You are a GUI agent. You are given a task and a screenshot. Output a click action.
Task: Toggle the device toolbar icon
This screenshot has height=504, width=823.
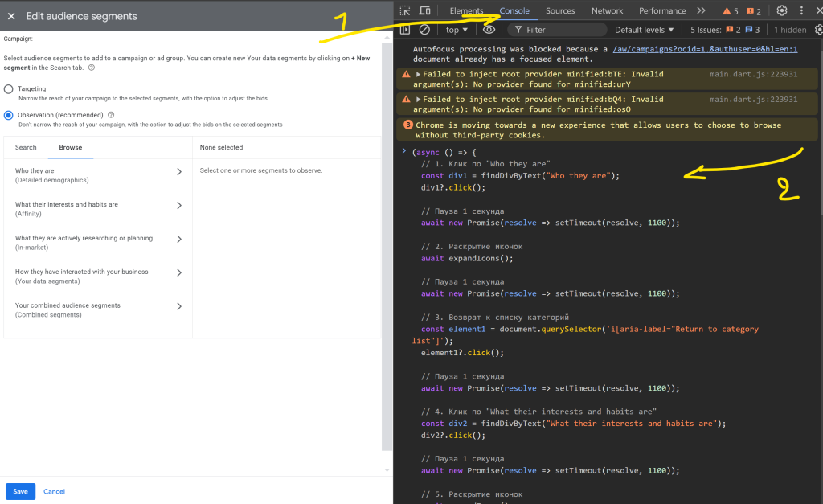[424, 10]
